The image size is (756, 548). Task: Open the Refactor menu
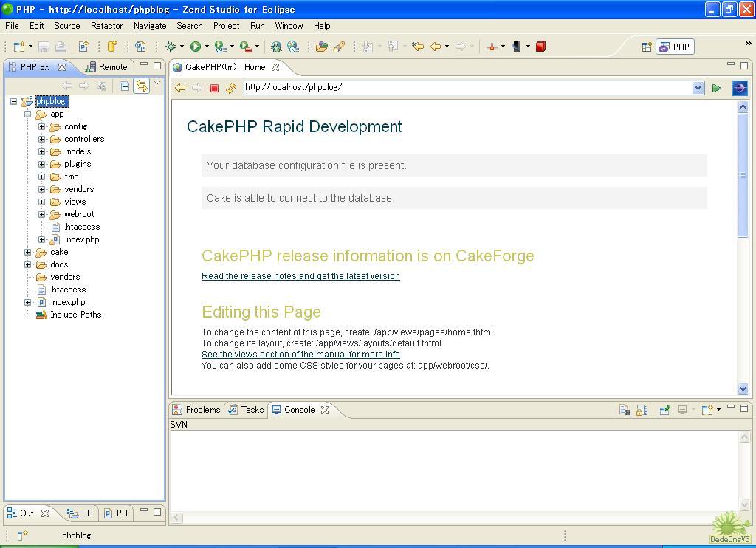coord(106,26)
